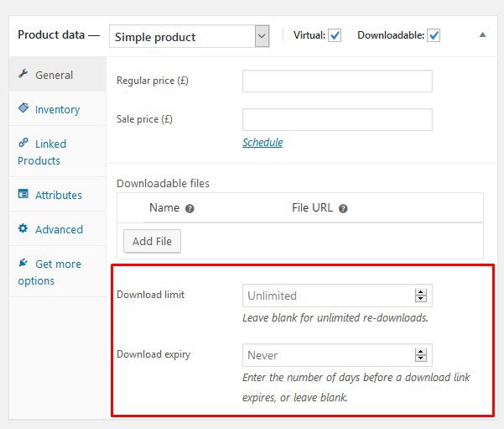
Task: Collapse the Product data panel arrow
Action: coord(482,34)
